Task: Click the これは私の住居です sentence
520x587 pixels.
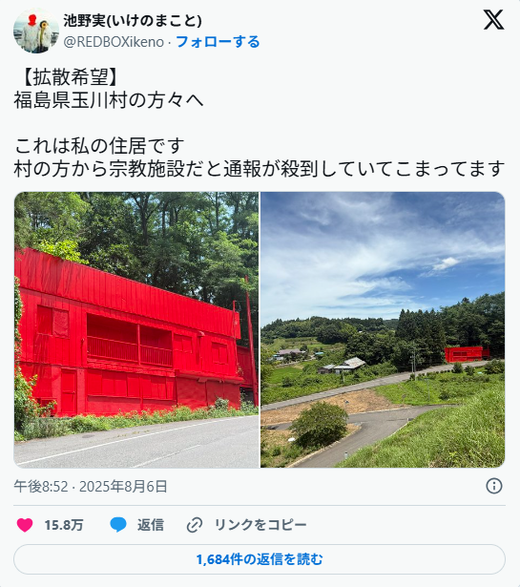Action: pos(99,146)
